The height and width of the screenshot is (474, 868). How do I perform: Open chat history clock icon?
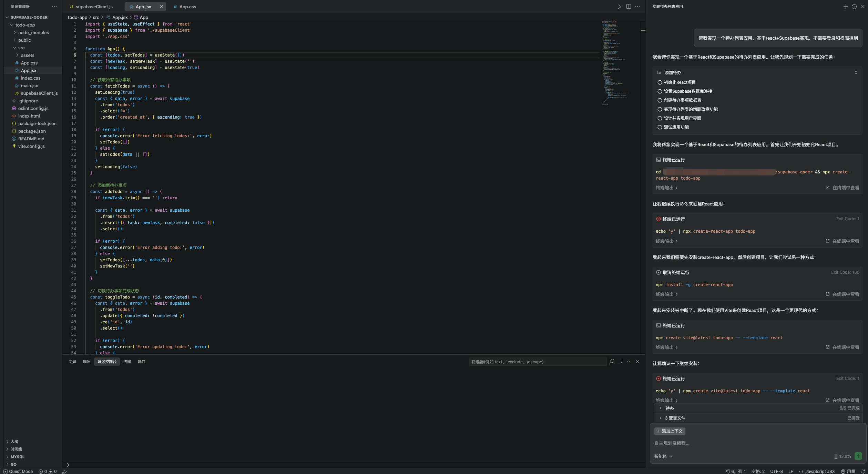tap(854, 7)
